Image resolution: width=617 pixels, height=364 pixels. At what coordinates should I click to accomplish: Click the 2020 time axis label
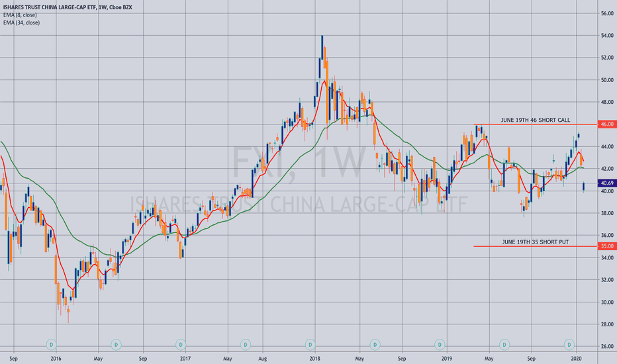[576, 359]
